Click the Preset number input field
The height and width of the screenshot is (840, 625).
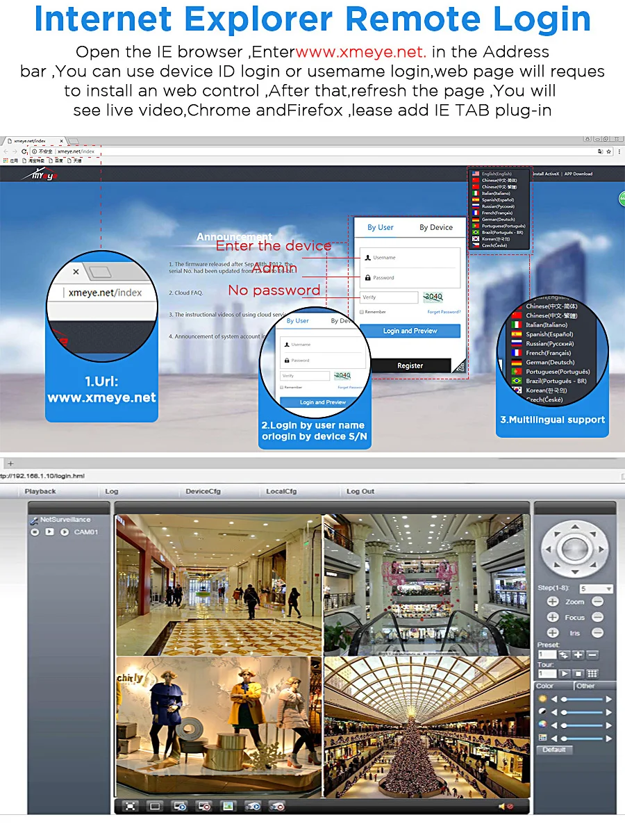(x=547, y=654)
